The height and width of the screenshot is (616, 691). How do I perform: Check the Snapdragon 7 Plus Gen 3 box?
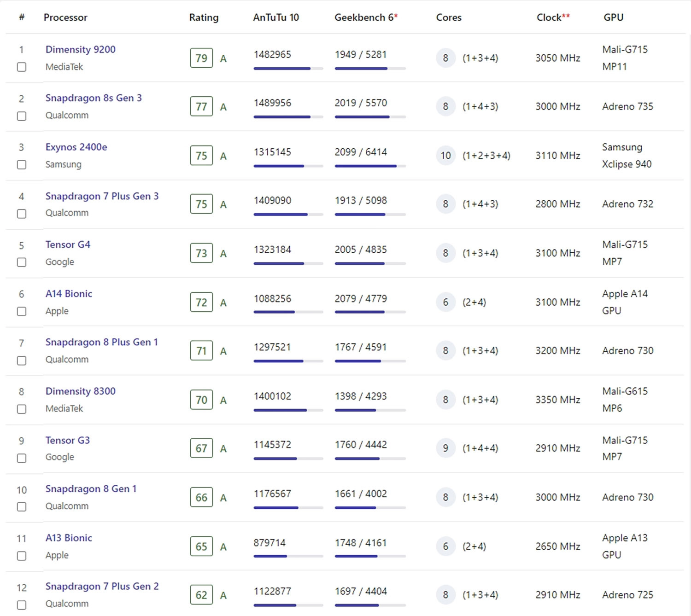click(22, 214)
